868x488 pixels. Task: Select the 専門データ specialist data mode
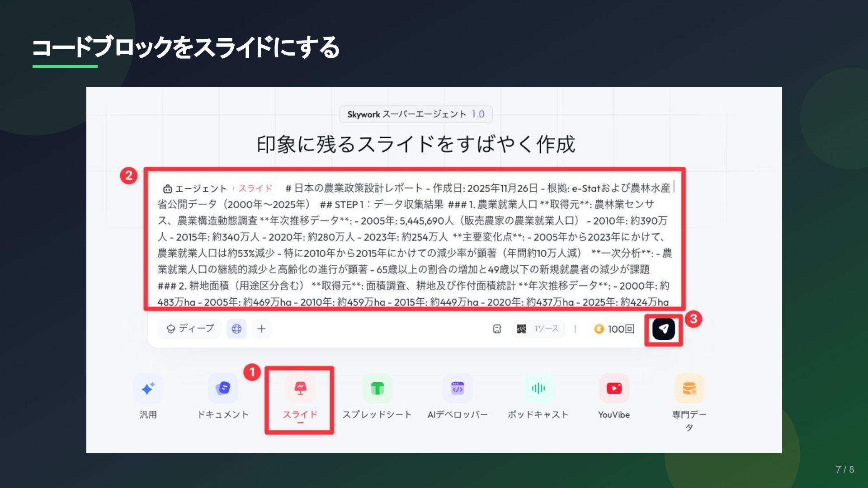[689, 403]
